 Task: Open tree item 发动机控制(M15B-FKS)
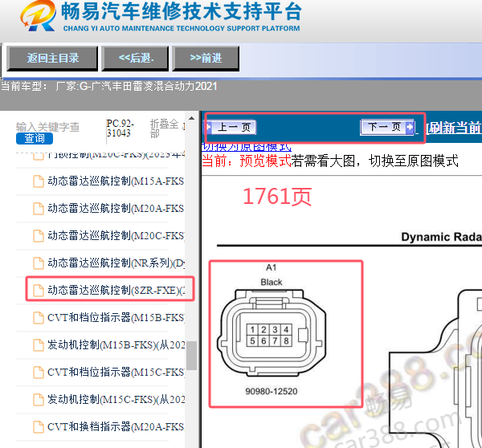[x=116, y=344]
